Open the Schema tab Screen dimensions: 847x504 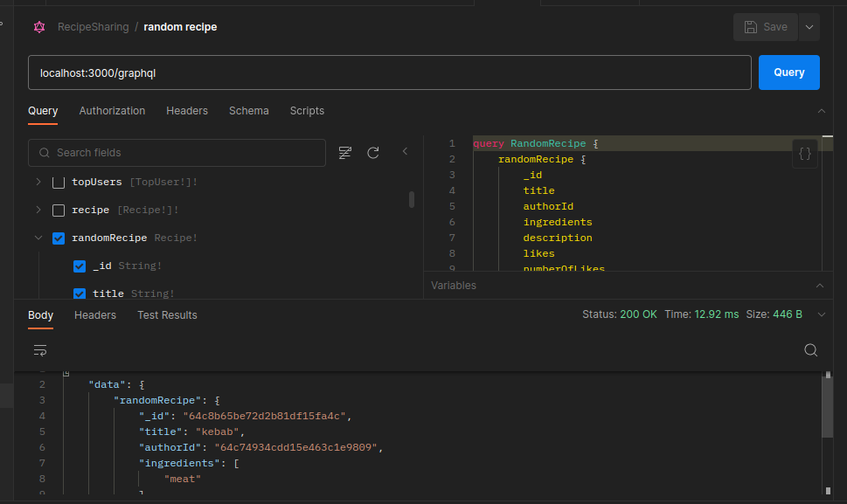click(249, 111)
